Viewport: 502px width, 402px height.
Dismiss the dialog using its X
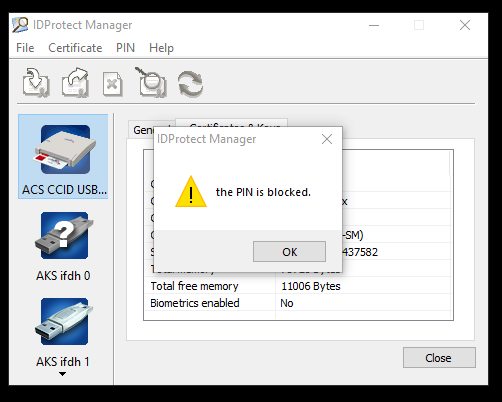327,139
